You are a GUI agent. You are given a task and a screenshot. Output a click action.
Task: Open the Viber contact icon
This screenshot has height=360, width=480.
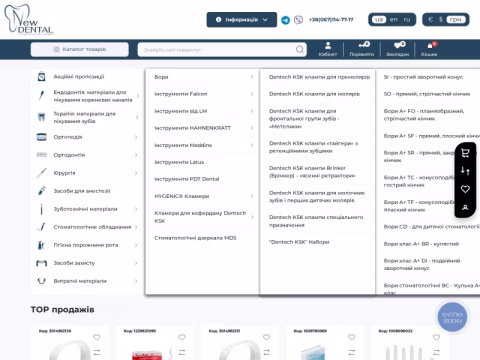pyautogui.click(x=298, y=20)
